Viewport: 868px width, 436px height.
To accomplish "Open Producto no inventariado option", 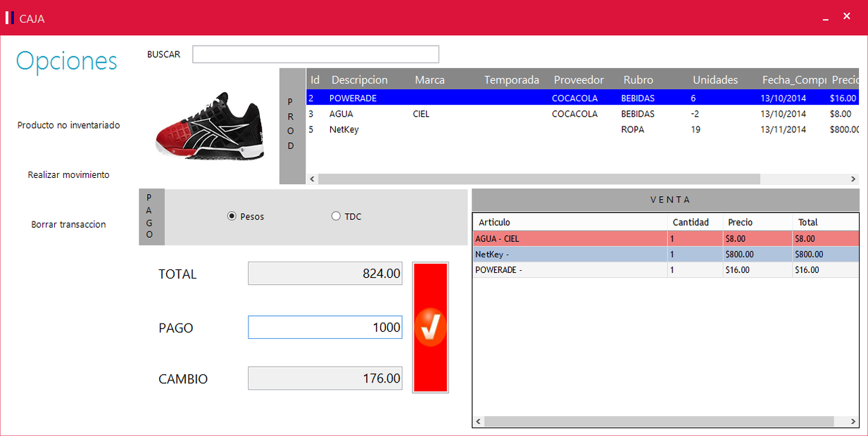I will (69, 125).
